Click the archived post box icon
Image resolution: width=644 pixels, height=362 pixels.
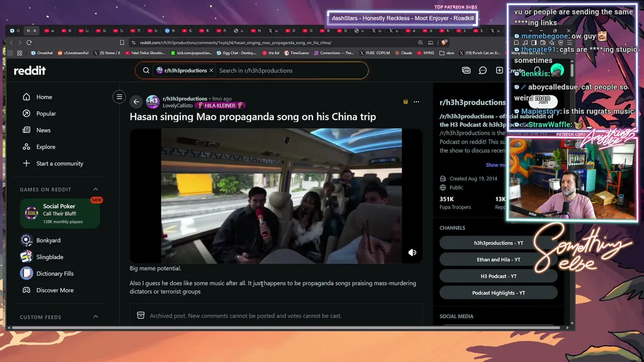click(x=141, y=316)
